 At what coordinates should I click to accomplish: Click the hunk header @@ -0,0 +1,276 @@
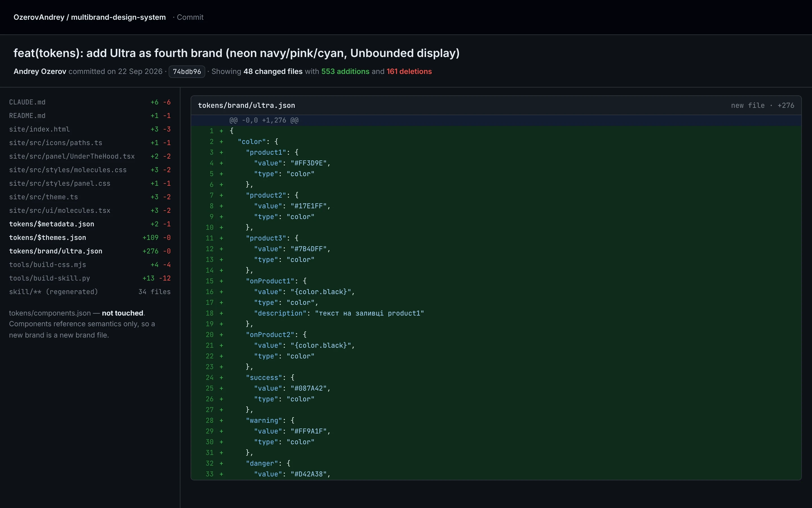(264, 120)
